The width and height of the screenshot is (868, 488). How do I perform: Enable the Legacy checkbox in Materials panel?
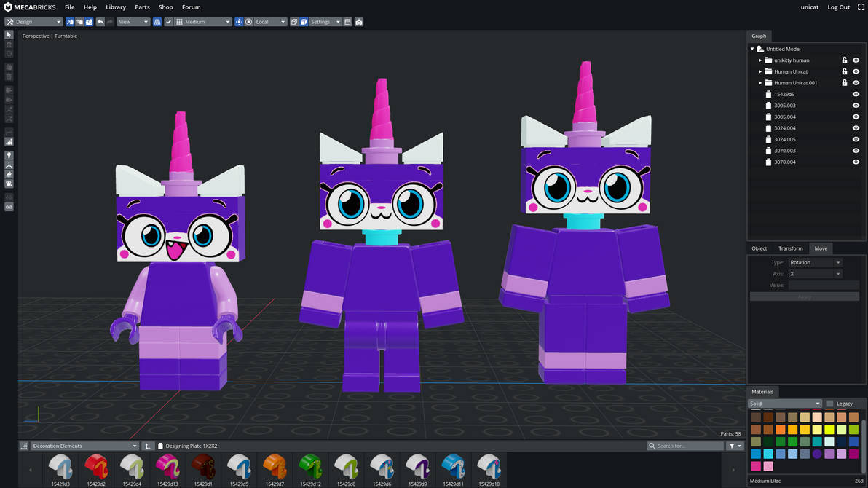coord(830,403)
